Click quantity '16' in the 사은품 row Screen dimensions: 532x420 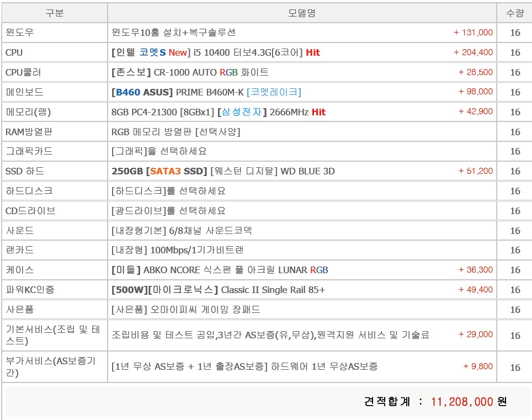click(515, 310)
